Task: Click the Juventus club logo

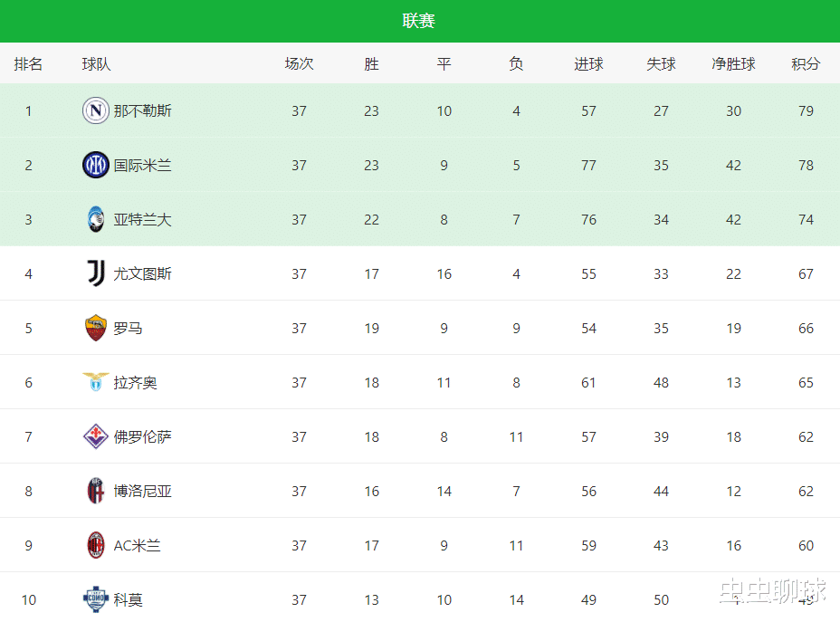Action: click(96, 273)
